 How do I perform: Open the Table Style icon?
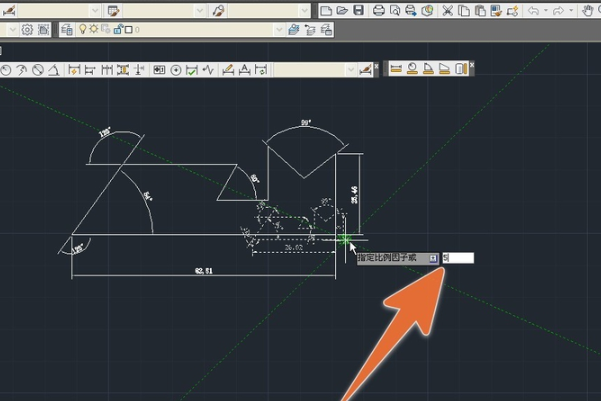click(x=113, y=11)
